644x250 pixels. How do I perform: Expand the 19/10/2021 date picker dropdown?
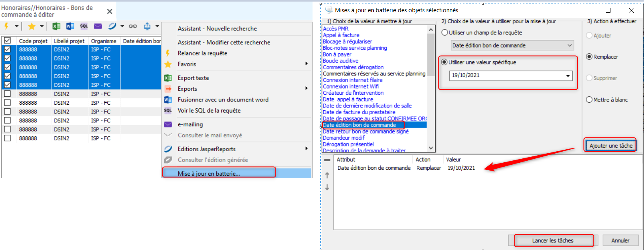[568, 75]
